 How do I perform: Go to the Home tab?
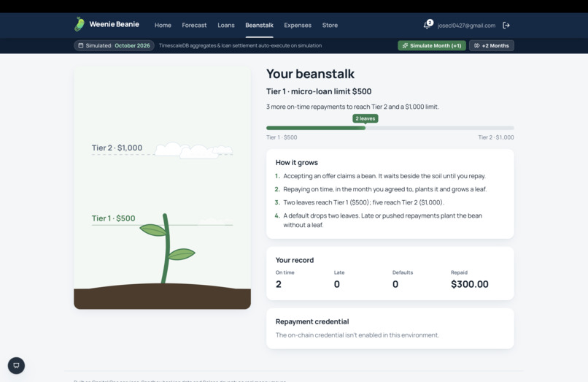point(163,25)
